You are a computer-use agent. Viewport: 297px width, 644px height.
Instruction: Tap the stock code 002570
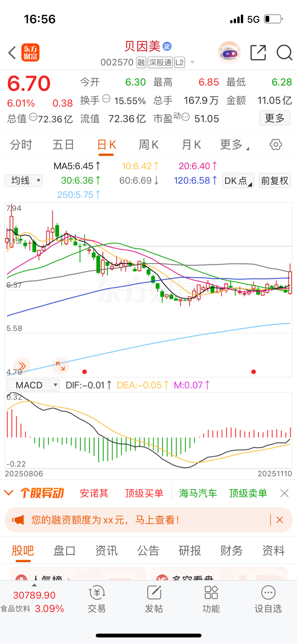(117, 62)
